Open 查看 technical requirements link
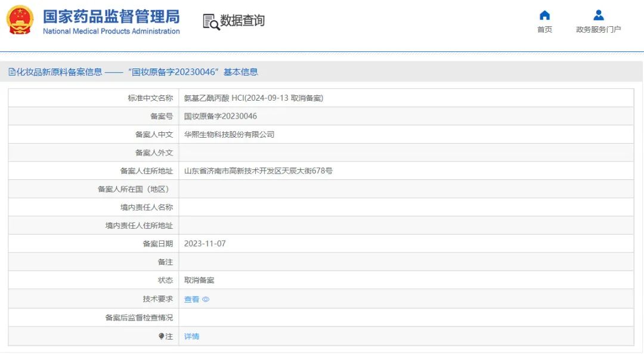The image size is (644, 354). click(191, 299)
